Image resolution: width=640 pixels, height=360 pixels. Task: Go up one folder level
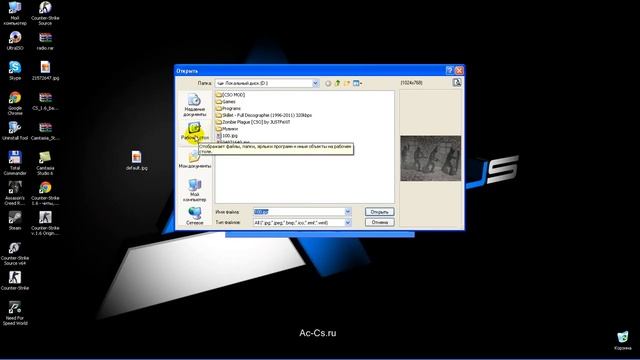click(338, 83)
